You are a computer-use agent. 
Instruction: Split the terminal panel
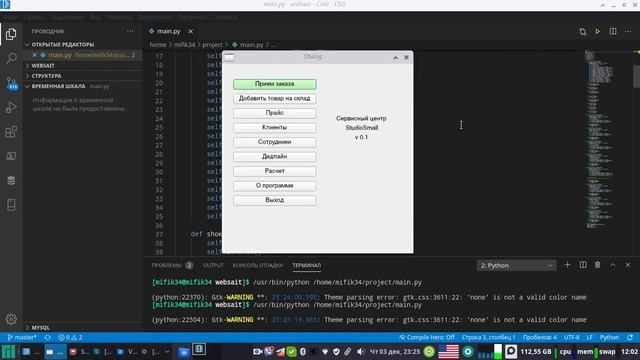point(583,265)
